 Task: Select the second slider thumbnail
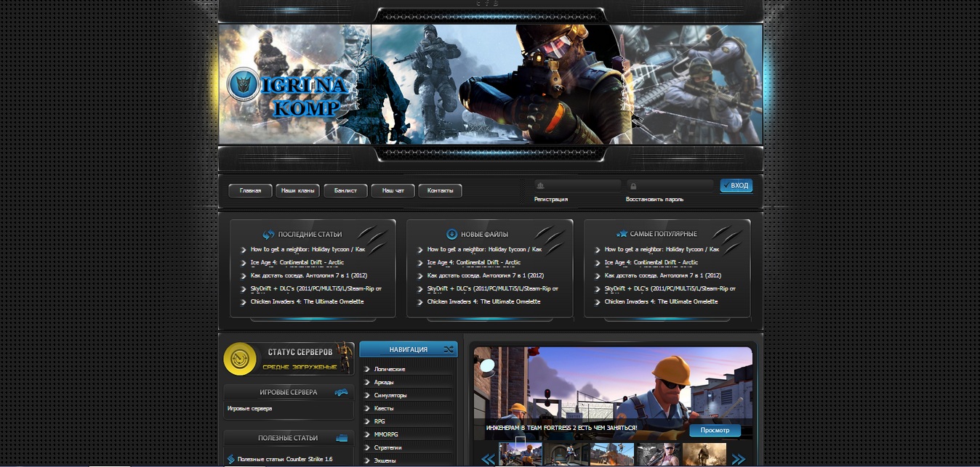(566, 455)
